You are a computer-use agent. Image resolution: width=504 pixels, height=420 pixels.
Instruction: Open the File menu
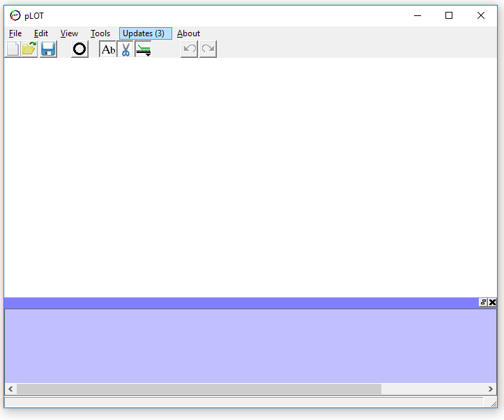(x=15, y=33)
